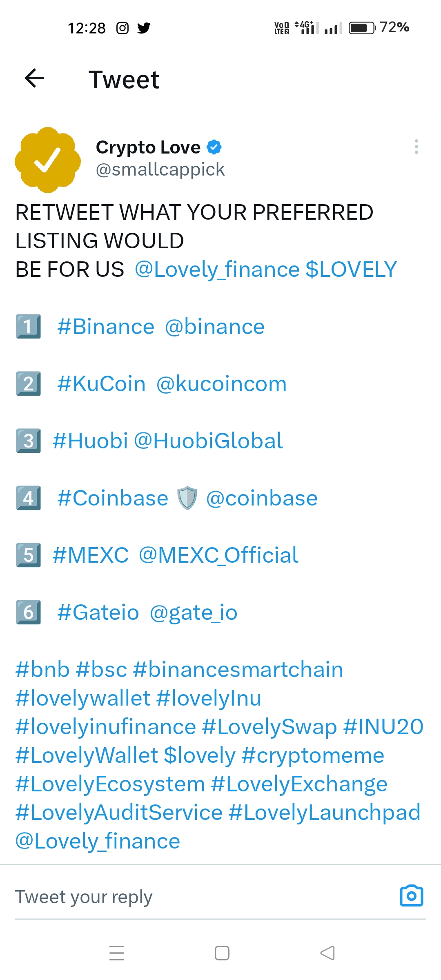The height and width of the screenshot is (980, 441).
Task: Open the #Coinbase hashtag
Action: pyautogui.click(x=113, y=499)
